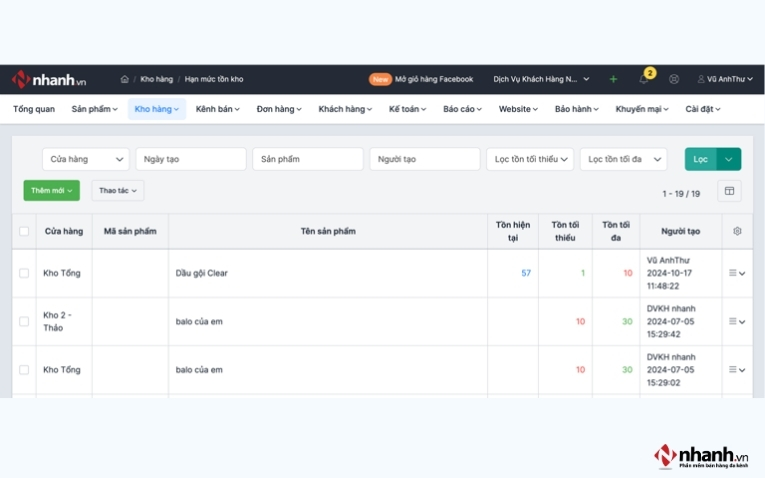Tick the select-all checkbox in table header
Viewport: 765px width, 478px height.
pyautogui.click(x=24, y=231)
